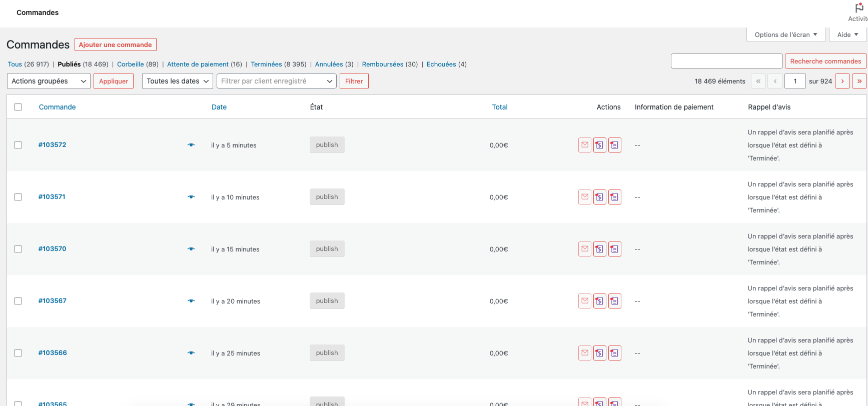Open the Toutes les dates dropdown
Image resolution: width=868 pixels, height=406 pixels.
178,81
